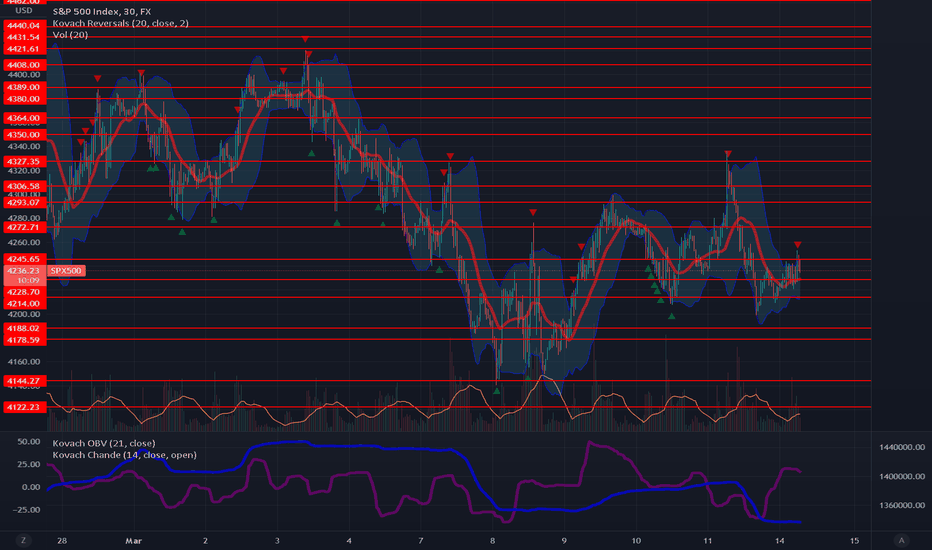This screenshot has height=550, width=932.
Task: Click the 4144.27 red price level label
Action: (x=24, y=381)
